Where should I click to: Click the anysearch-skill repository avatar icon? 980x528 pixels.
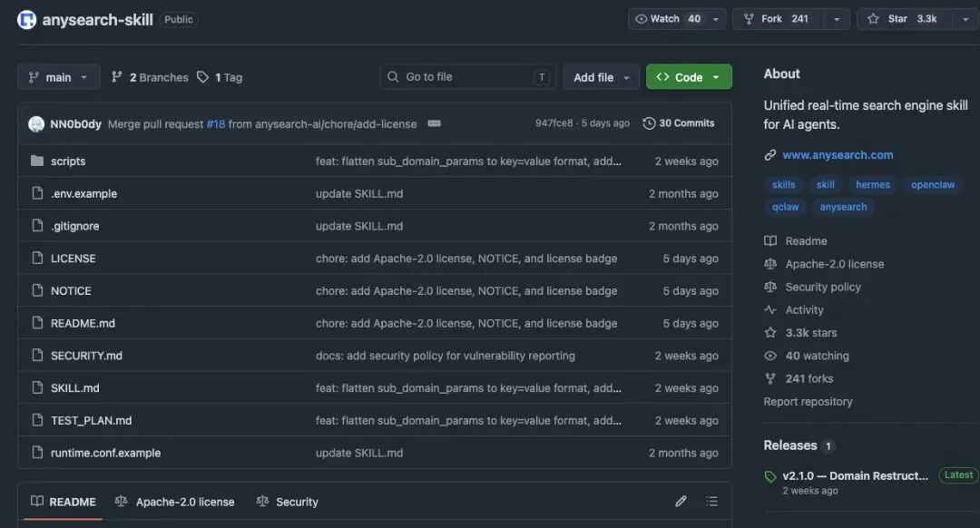click(26, 19)
